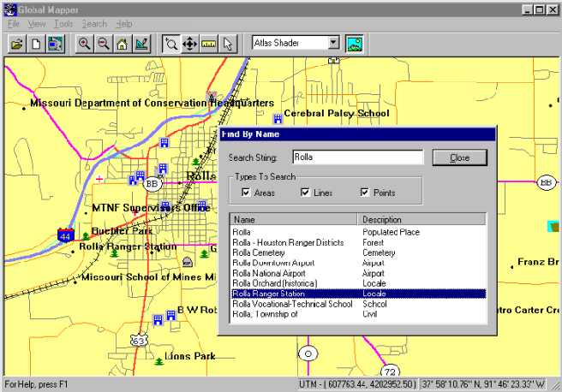This screenshot has height=392, width=562.
Task: Select the Zoom Out magnifier button
Action: (x=103, y=44)
